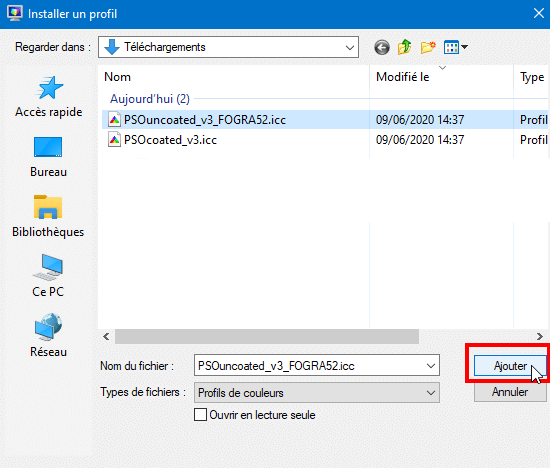Screen dimensions: 550x468
Task: Click the Ajouter button
Action: pyautogui.click(x=510, y=366)
